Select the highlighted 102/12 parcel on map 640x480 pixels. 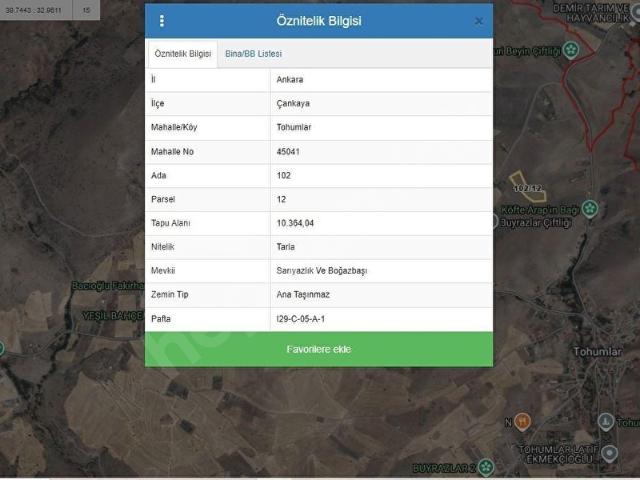[527, 187]
